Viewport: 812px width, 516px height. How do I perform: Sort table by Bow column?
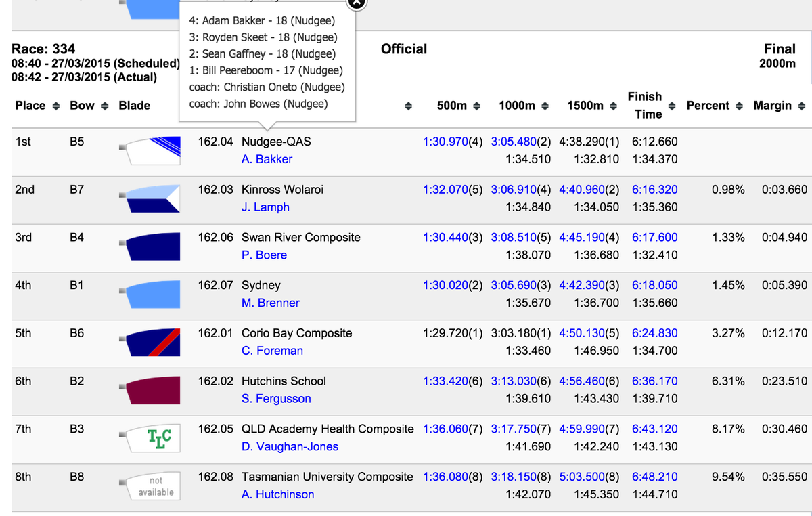(x=105, y=106)
